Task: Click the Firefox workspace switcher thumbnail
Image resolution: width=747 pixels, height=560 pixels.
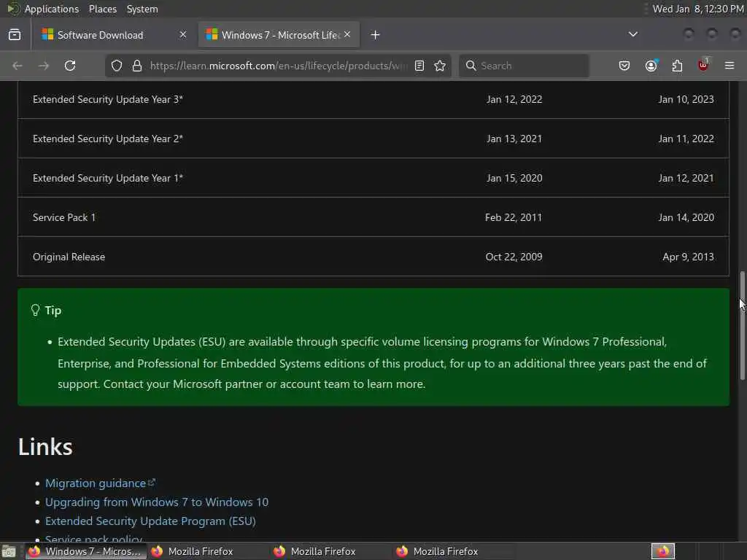Action: (662, 551)
